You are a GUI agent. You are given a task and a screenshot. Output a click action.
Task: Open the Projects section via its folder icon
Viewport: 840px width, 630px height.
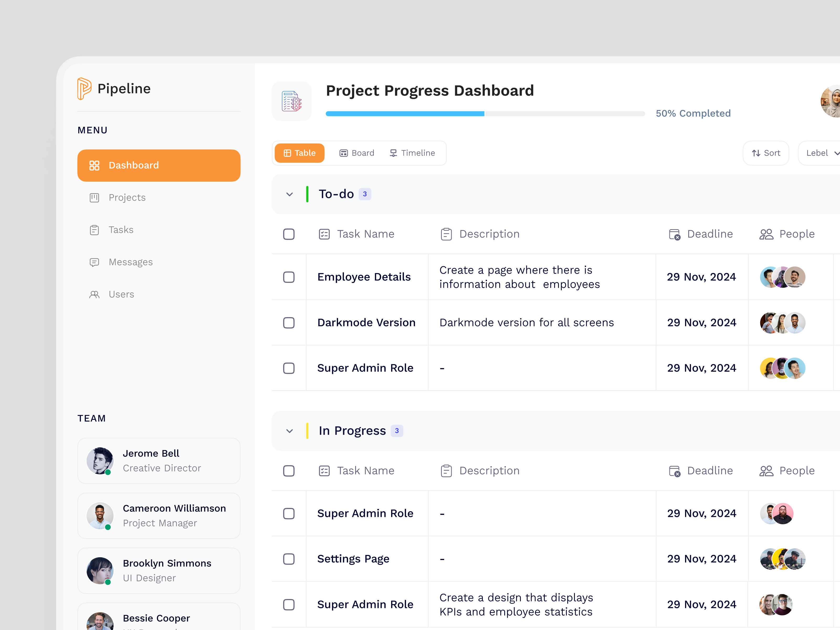[94, 197]
